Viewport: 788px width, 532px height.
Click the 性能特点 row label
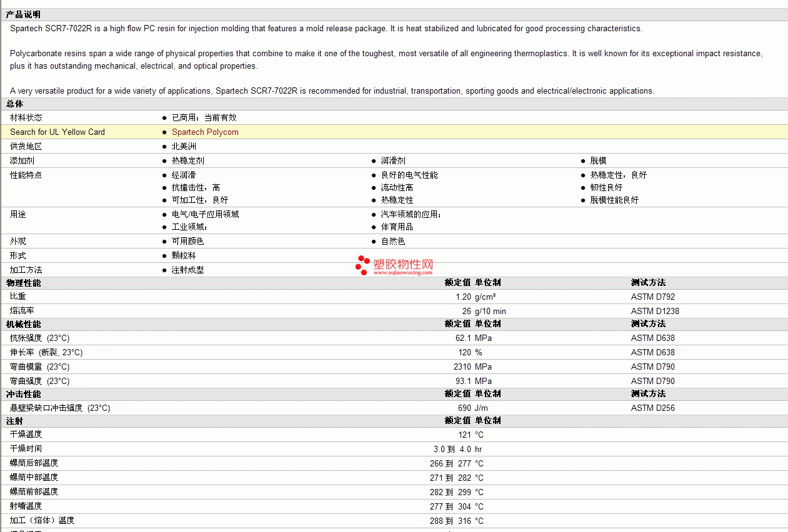26,175
